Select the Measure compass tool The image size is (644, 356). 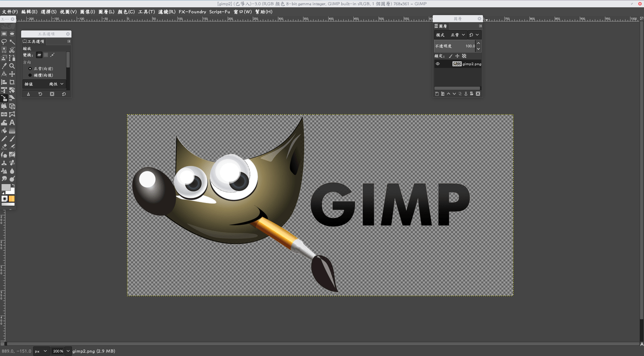(x=4, y=74)
